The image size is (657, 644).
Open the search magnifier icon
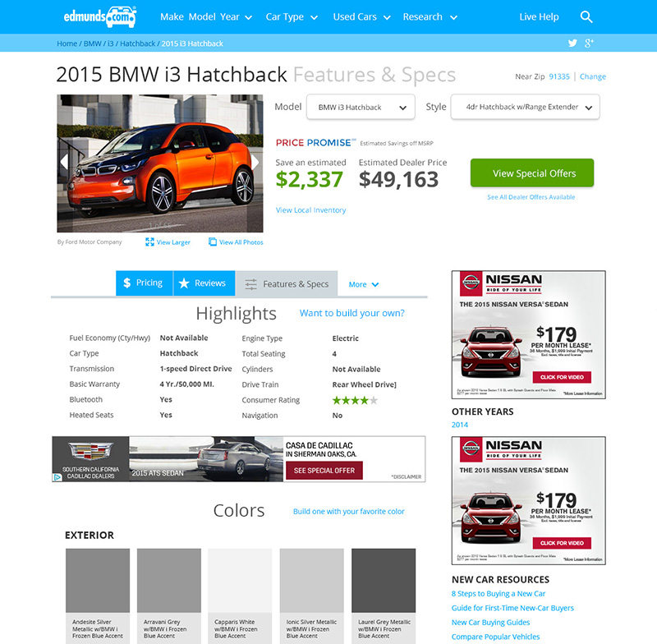point(586,16)
